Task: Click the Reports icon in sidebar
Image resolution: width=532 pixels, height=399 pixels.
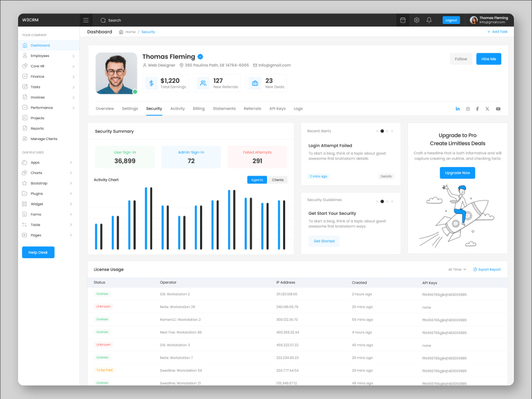Action: 25,128
